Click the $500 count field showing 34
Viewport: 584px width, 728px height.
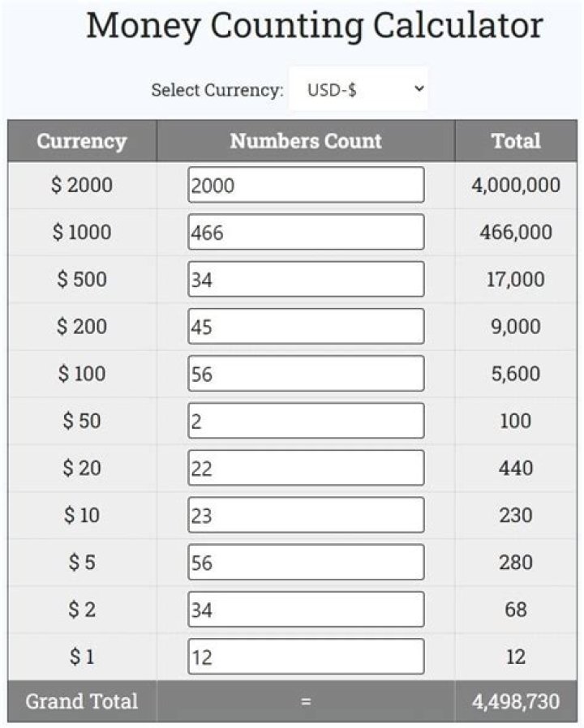(x=306, y=278)
